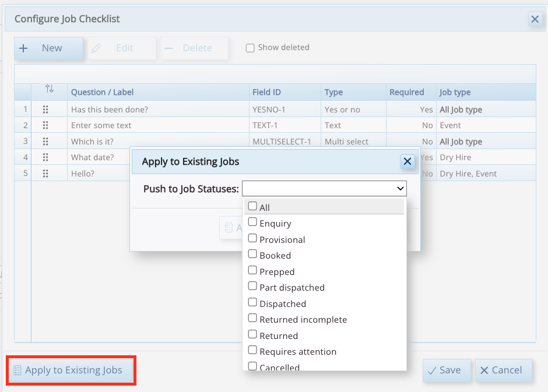The width and height of the screenshot is (548, 392).
Task: Check the Booked status option
Action: (x=252, y=254)
